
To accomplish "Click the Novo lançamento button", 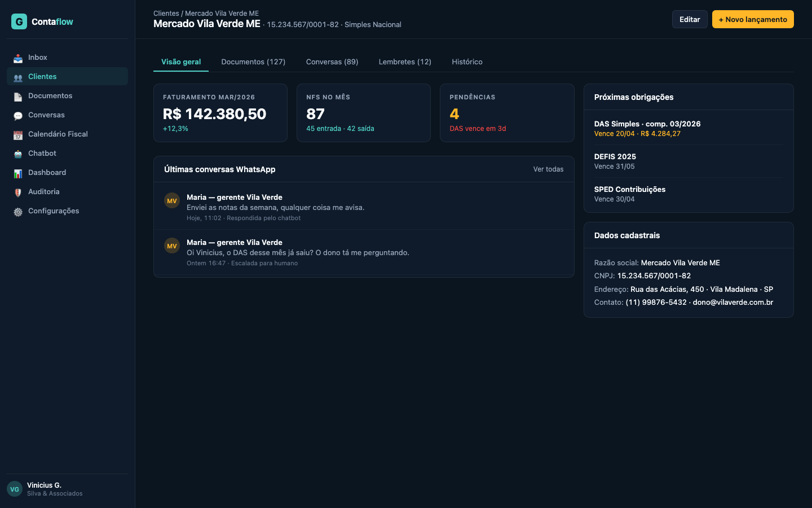I will [752, 19].
